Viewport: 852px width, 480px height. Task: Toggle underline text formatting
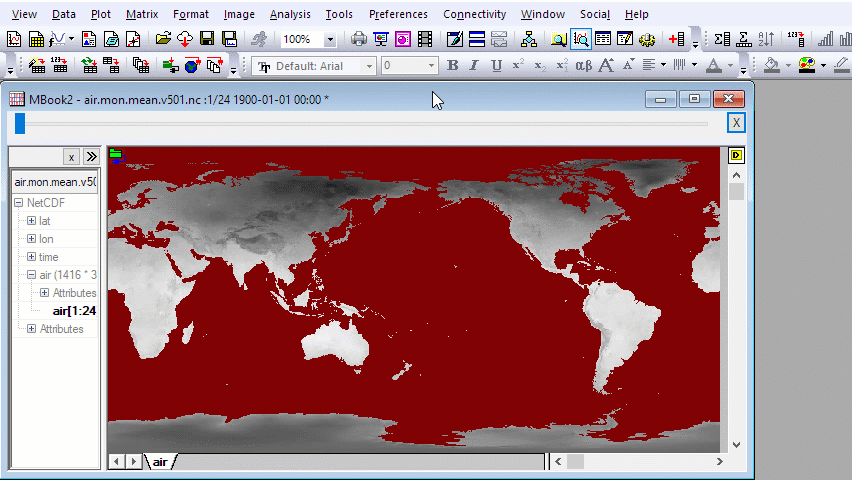point(496,66)
